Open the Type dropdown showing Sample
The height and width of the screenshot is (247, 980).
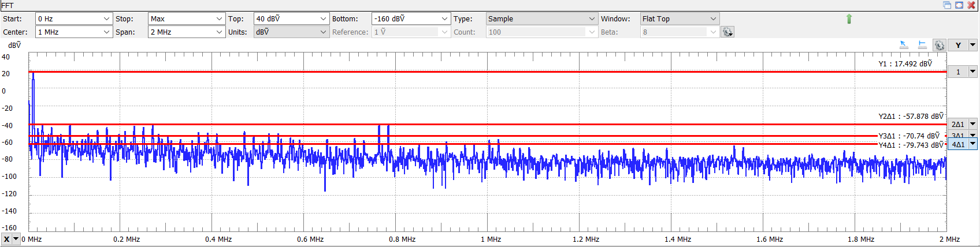[592, 19]
